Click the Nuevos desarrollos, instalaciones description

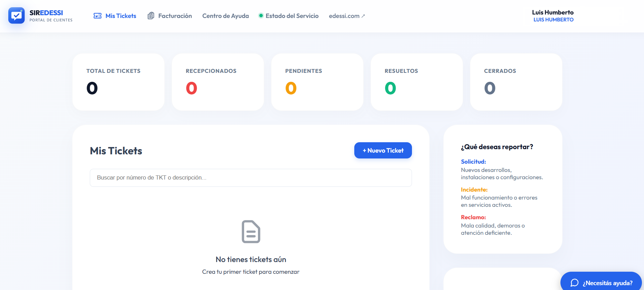click(x=502, y=174)
